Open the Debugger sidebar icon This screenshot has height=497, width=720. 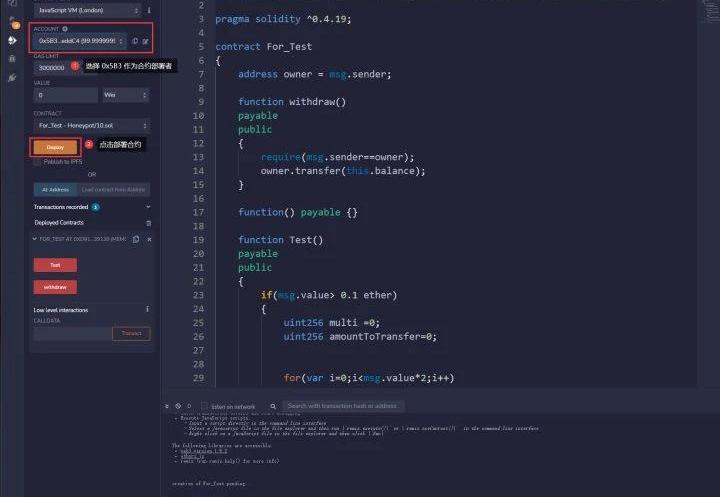(x=12, y=58)
